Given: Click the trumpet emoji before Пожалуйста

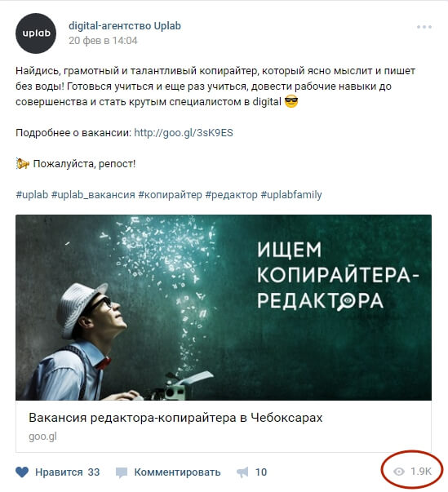Looking at the screenshot, I should click(x=23, y=163).
